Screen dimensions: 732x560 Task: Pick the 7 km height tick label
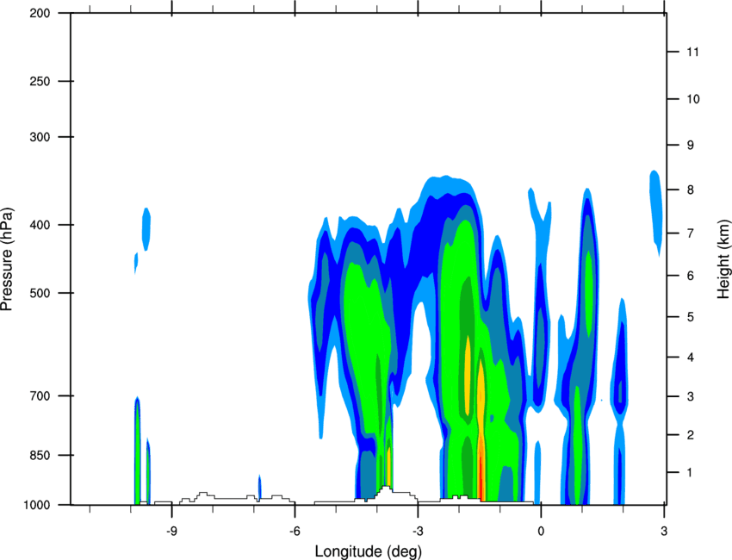[691, 233]
